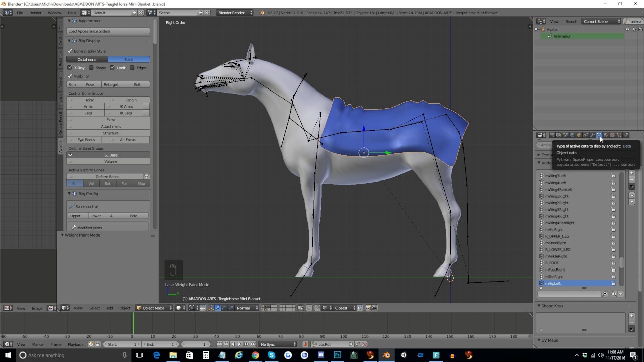Viewport: 644px width, 362px height.
Task: Click the Start frame field
Action: click(x=123, y=344)
